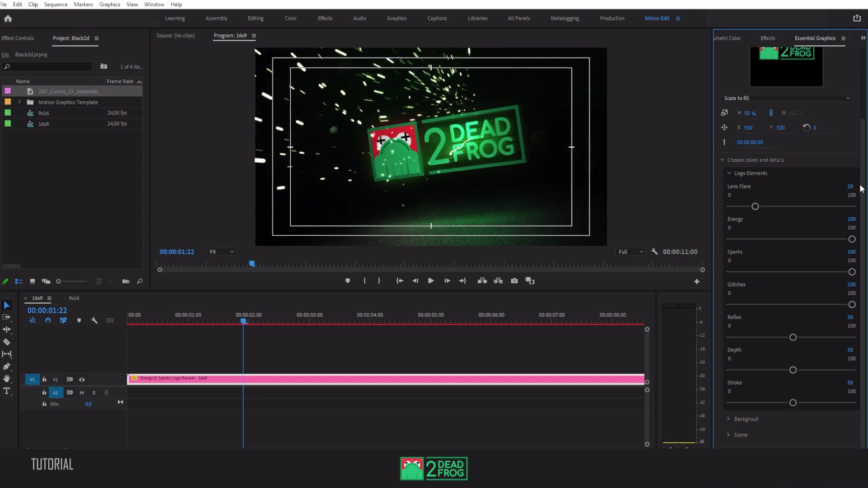Viewport: 868px width, 488px height.
Task: Expand the Scene group
Action: 728,435
